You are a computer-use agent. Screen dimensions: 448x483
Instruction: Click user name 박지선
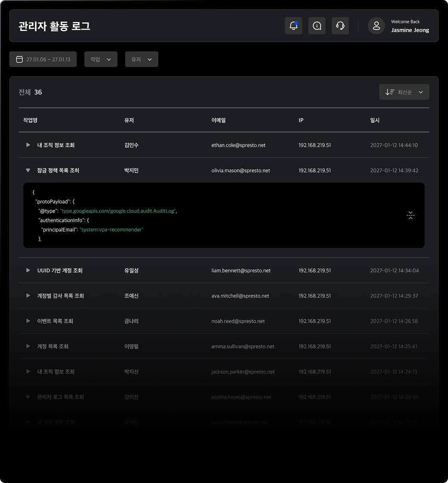(131, 371)
